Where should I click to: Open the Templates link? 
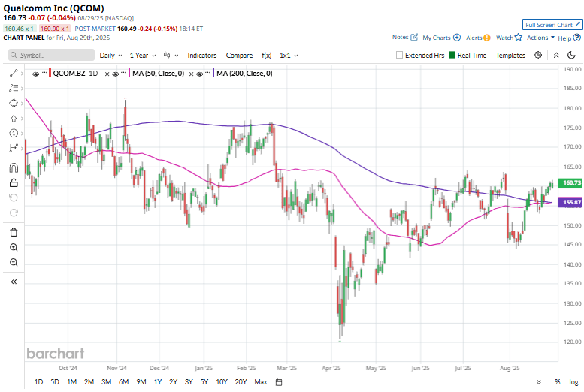pyautogui.click(x=510, y=55)
